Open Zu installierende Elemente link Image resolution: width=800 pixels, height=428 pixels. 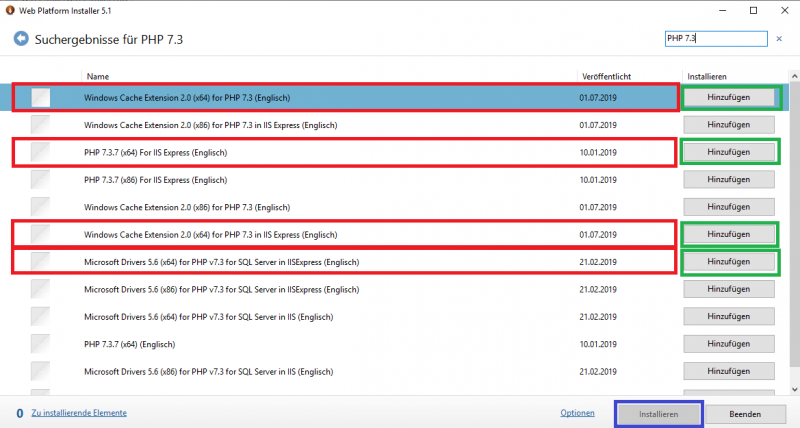tap(79, 412)
